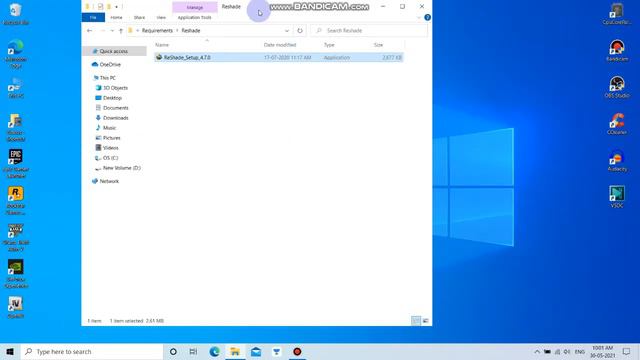Open the Application Tools tab

click(194, 18)
